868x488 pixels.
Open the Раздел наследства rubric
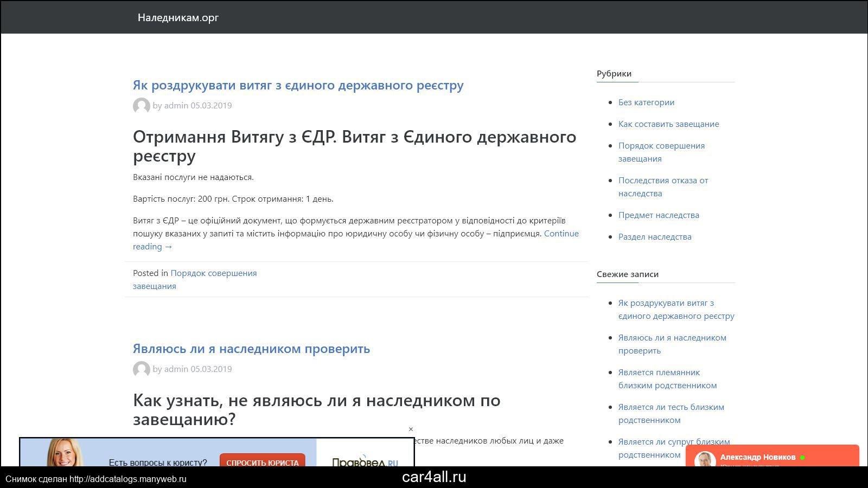point(655,237)
